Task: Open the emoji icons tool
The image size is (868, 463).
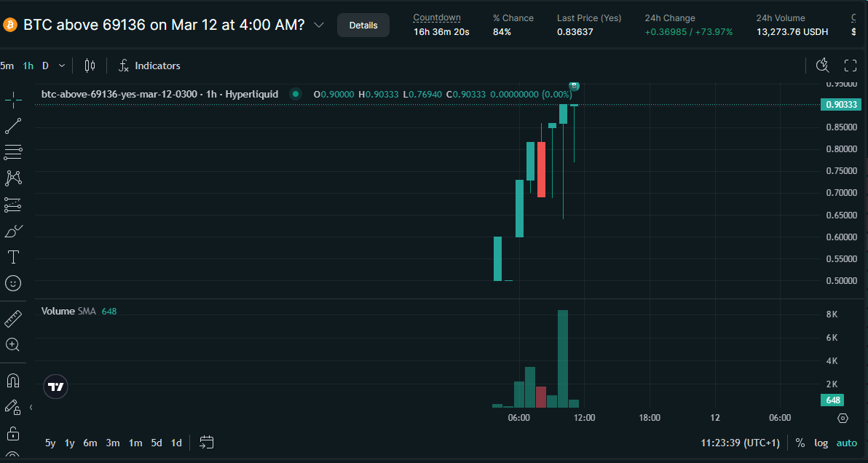Action: pyautogui.click(x=12, y=283)
